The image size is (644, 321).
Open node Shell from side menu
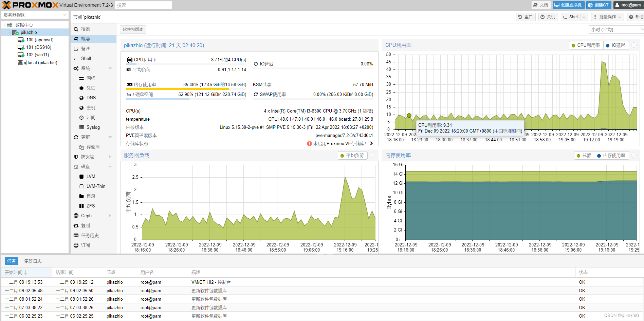click(93, 59)
